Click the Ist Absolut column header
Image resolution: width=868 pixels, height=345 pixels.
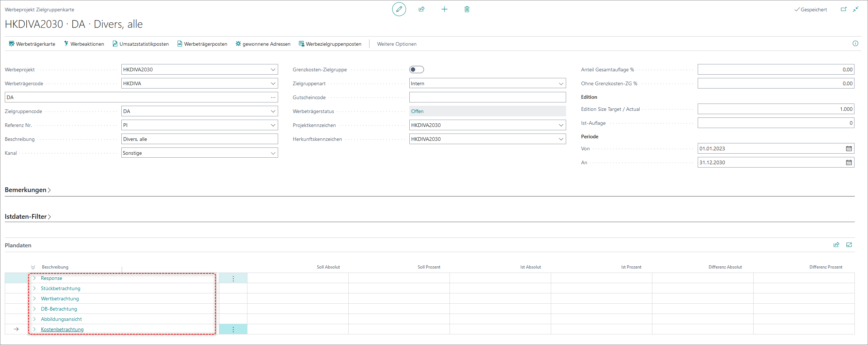[530, 267]
